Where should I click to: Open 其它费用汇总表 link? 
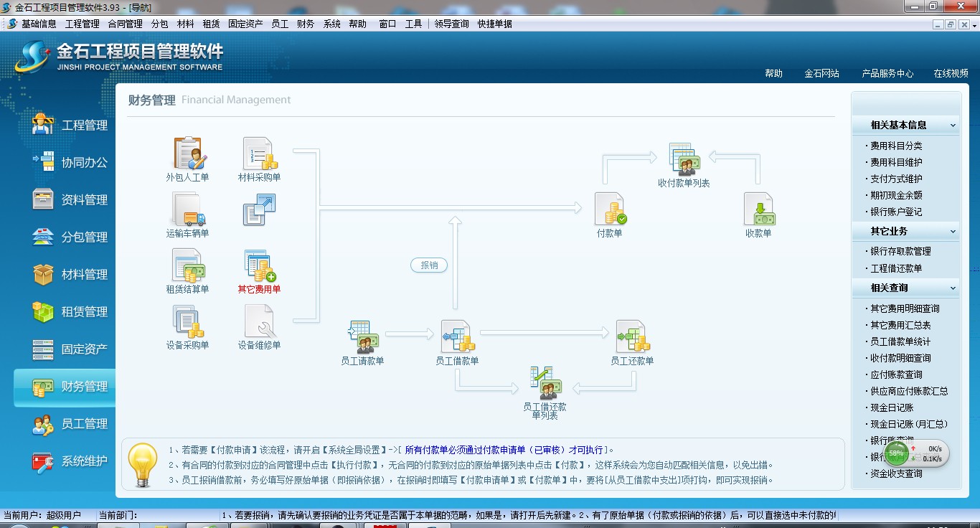(901, 325)
